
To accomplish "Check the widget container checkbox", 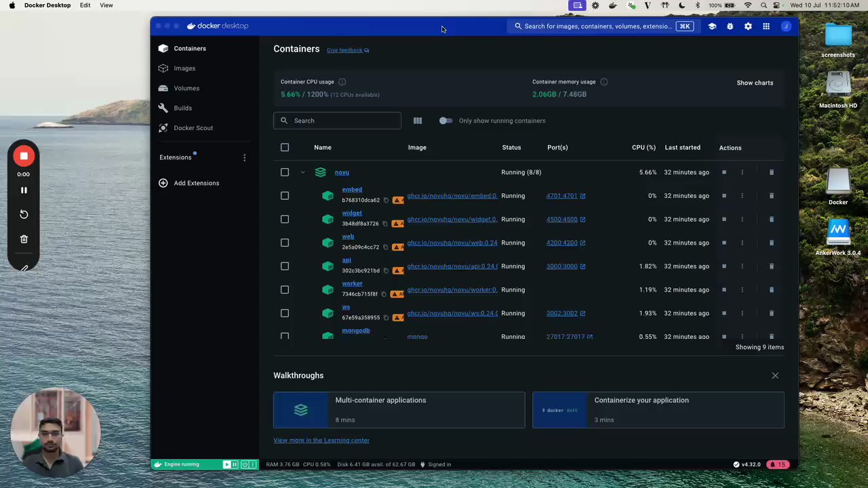I will click(285, 220).
